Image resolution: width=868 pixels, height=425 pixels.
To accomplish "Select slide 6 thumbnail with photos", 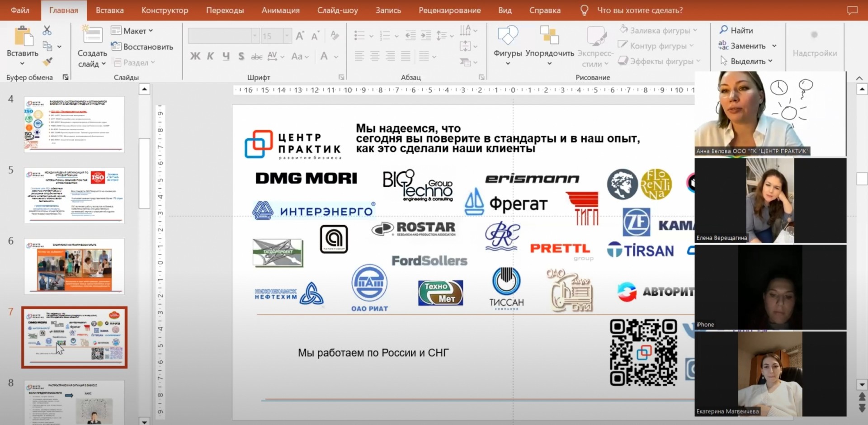I will click(x=74, y=266).
